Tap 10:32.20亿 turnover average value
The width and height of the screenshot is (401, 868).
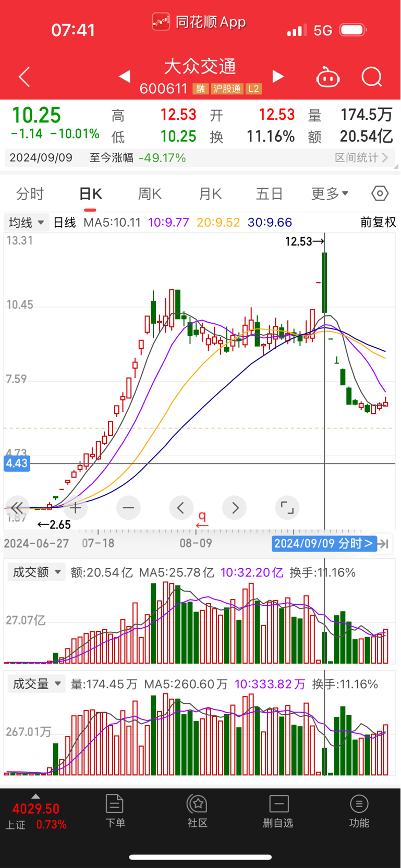click(x=252, y=572)
